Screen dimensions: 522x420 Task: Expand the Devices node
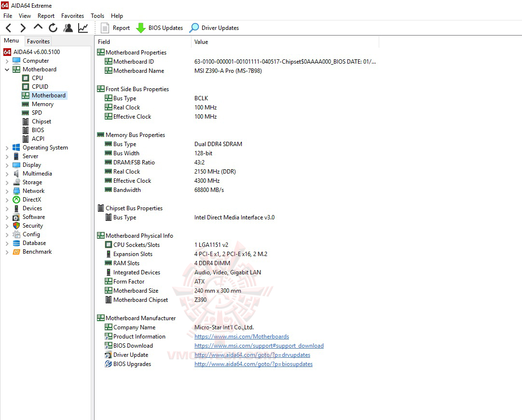click(x=7, y=208)
